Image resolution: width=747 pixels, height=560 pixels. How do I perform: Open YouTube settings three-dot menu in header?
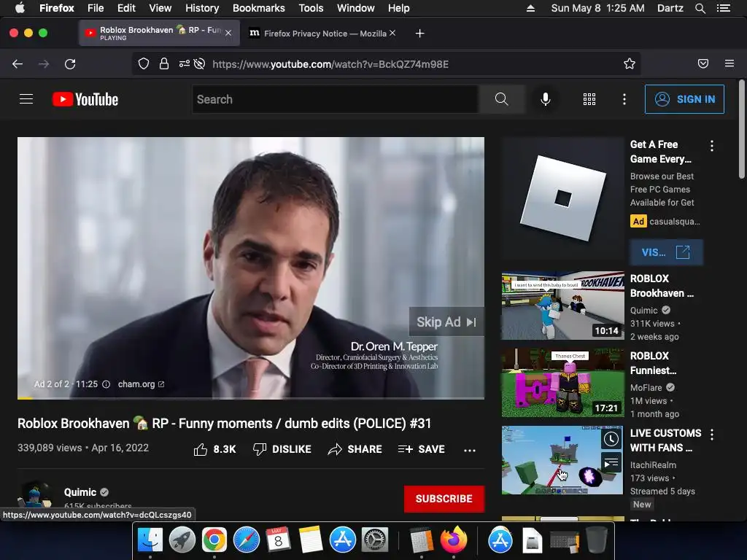pyautogui.click(x=624, y=99)
